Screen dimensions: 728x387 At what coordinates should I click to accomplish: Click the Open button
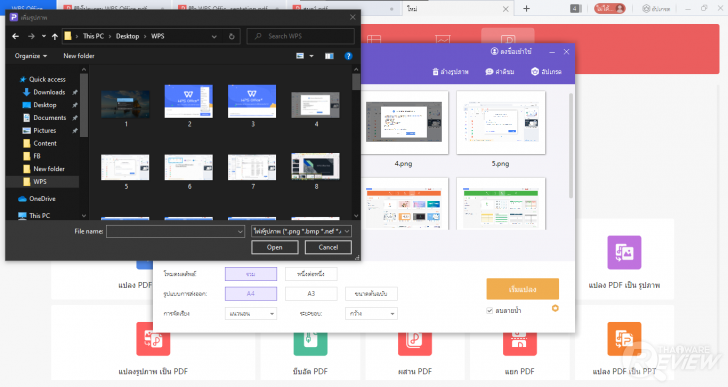coord(275,247)
